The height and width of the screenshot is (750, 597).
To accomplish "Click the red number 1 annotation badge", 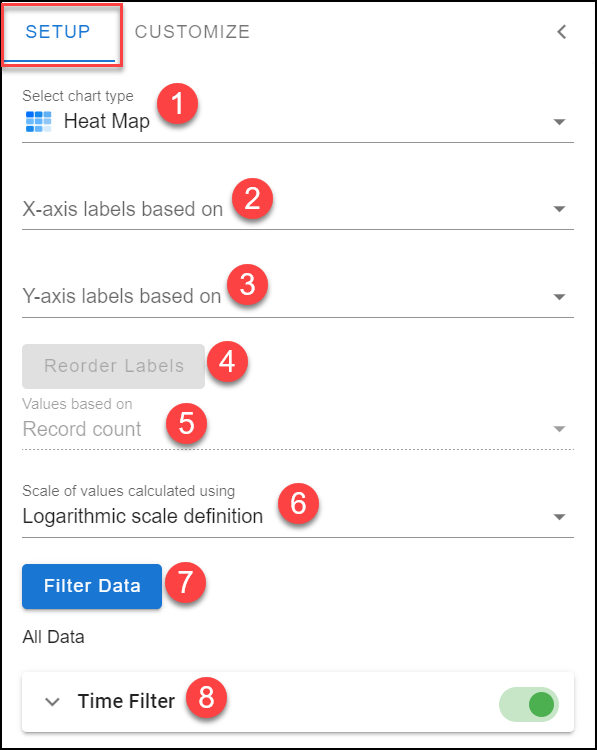I will click(177, 104).
